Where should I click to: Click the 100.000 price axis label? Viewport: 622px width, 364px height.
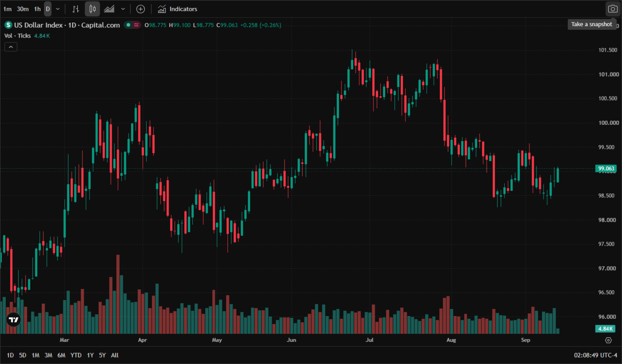point(608,123)
